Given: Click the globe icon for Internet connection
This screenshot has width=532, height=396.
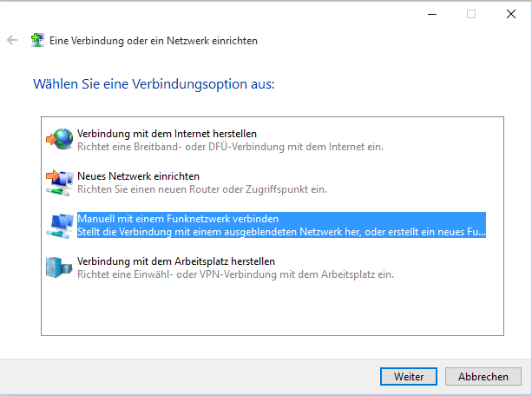Looking at the screenshot, I should pyautogui.click(x=60, y=139).
